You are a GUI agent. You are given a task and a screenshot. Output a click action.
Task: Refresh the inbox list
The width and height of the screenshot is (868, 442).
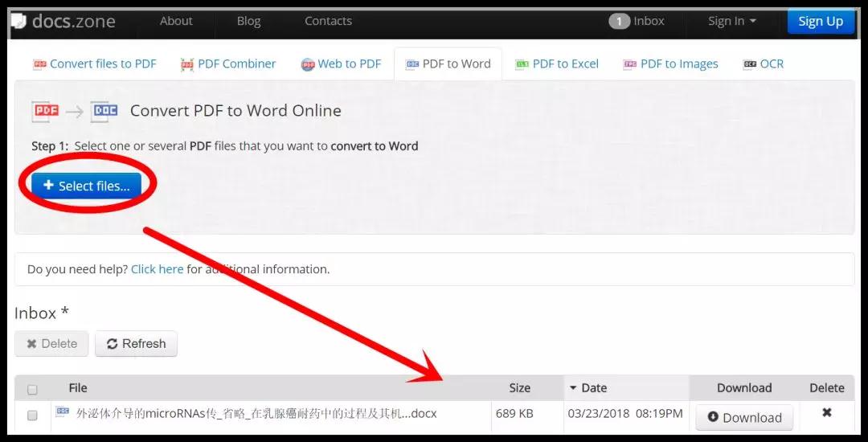click(x=136, y=344)
